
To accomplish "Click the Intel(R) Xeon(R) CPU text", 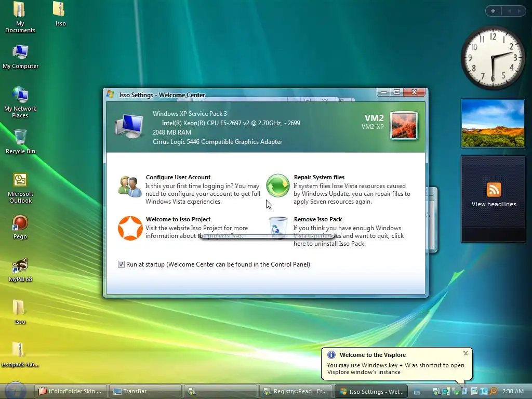I will 231,123.
